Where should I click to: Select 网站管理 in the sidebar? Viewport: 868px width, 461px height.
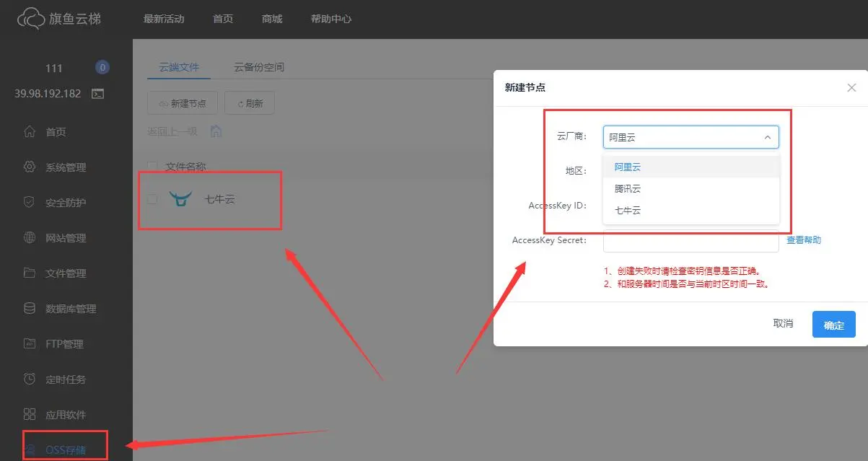[66, 238]
